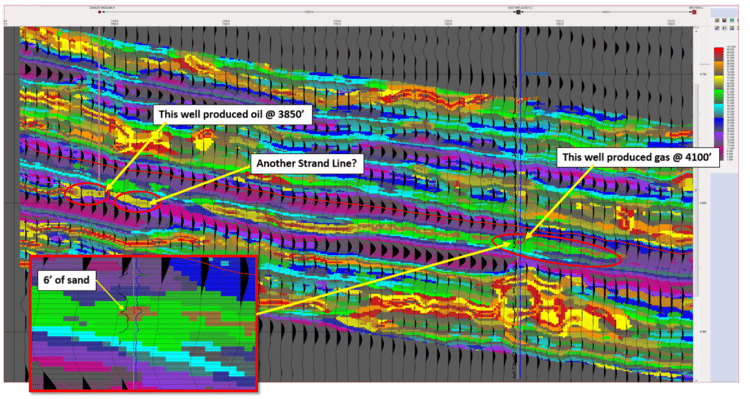Click the scrollbar up arrow beside the section

click(x=696, y=31)
